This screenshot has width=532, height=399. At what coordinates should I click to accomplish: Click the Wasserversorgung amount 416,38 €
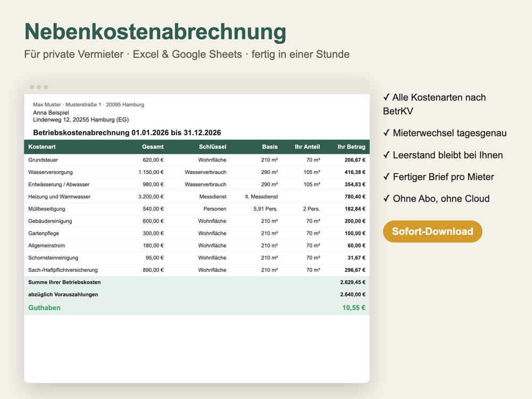click(355, 172)
